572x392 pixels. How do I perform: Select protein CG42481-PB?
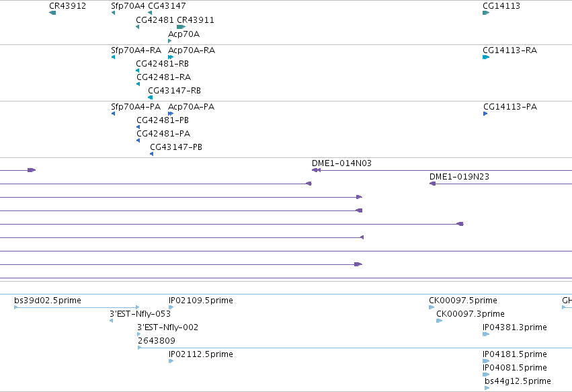click(x=163, y=120)
